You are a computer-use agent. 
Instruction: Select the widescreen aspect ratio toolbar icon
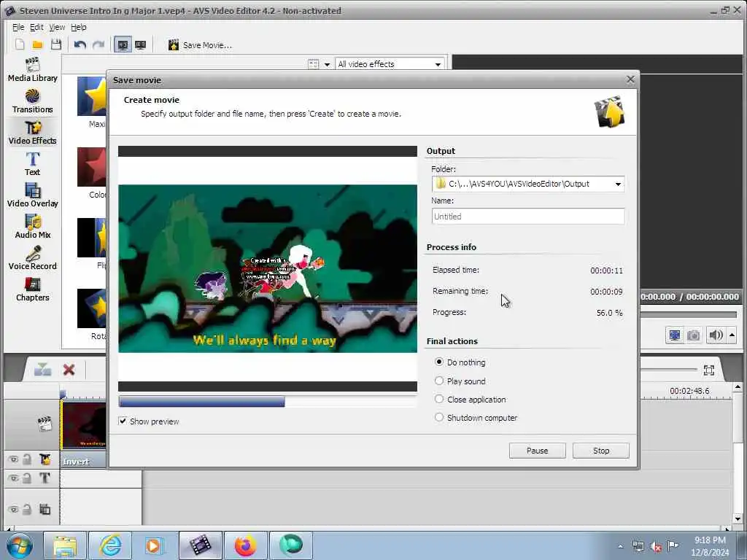pos(140,44)
